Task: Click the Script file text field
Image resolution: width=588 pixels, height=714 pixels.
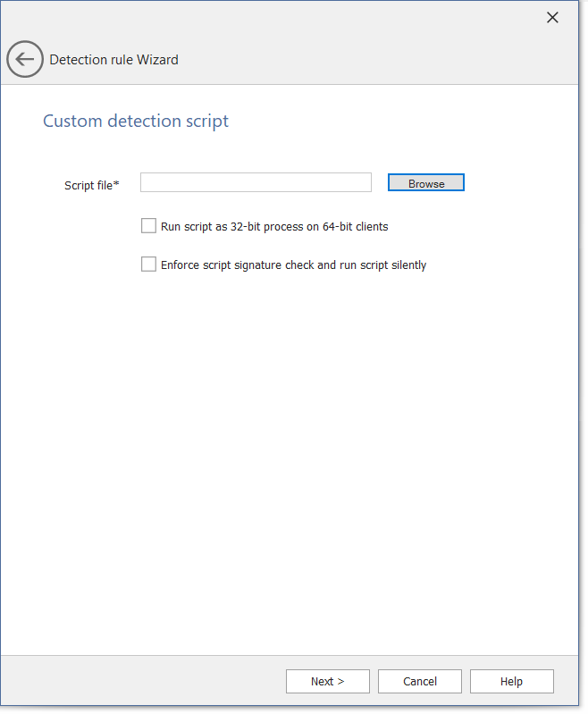Action: pyautogui.click(x=256, y=183)
